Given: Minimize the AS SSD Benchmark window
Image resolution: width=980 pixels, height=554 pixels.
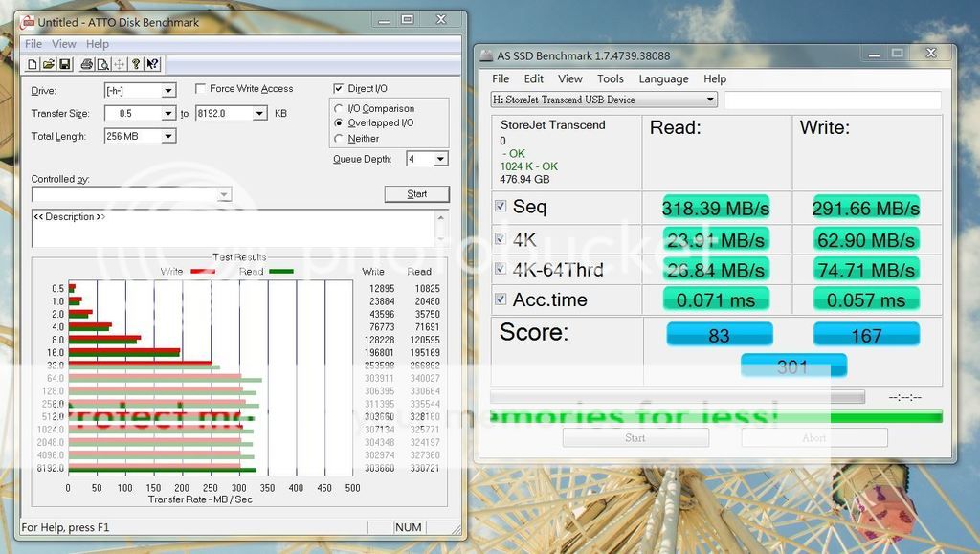Looking at the screenshot, I should [874, 55].
